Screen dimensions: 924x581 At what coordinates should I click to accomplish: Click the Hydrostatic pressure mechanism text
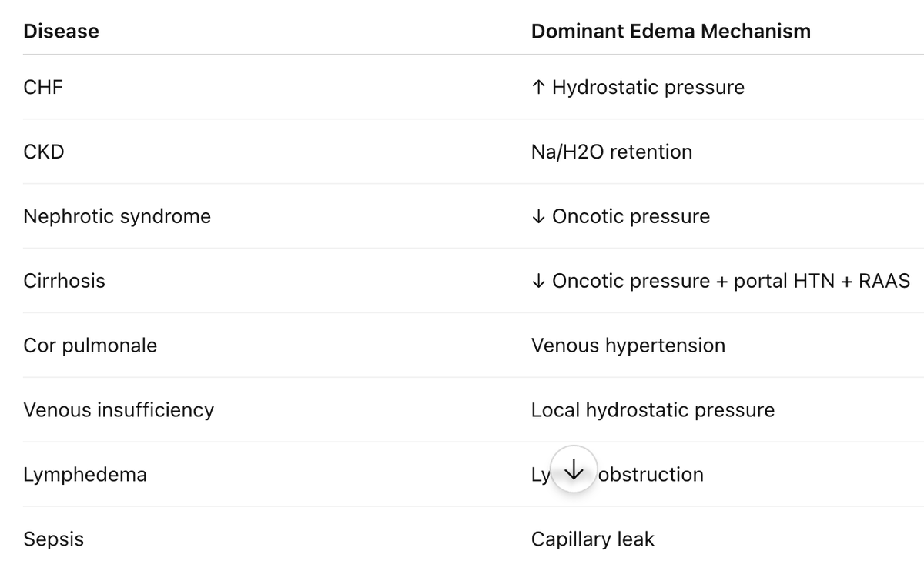pos(648,87)
